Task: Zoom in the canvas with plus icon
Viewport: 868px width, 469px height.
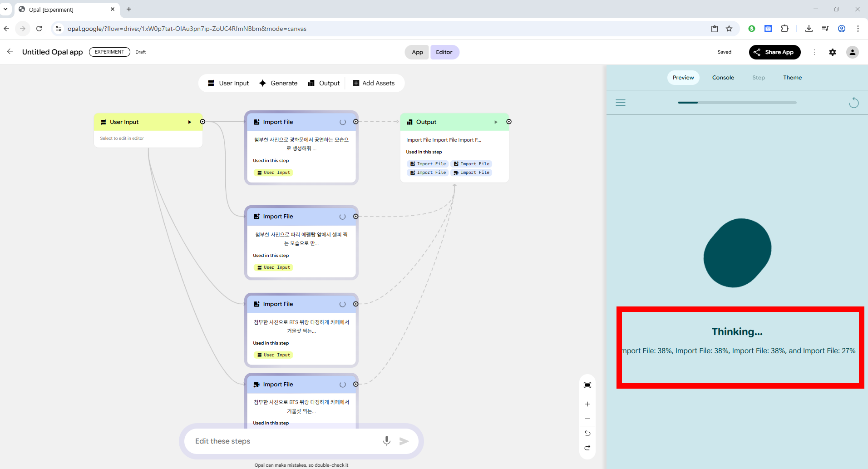Action: [x=587, y=404]
